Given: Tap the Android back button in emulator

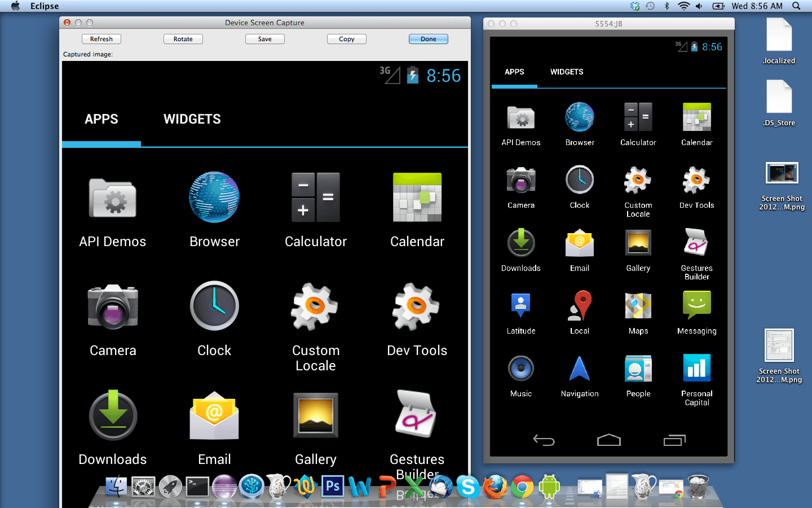Looking at the screenshot, I should 544,440.
